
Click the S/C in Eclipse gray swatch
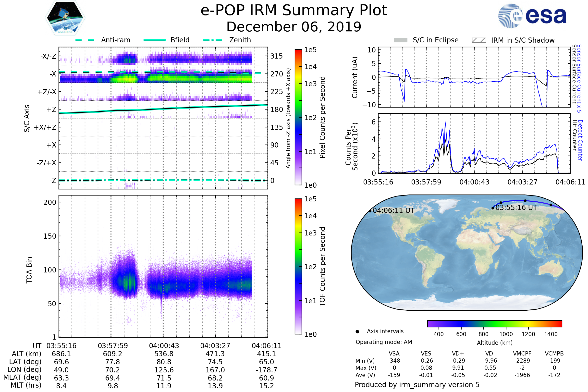pos(400,40)
